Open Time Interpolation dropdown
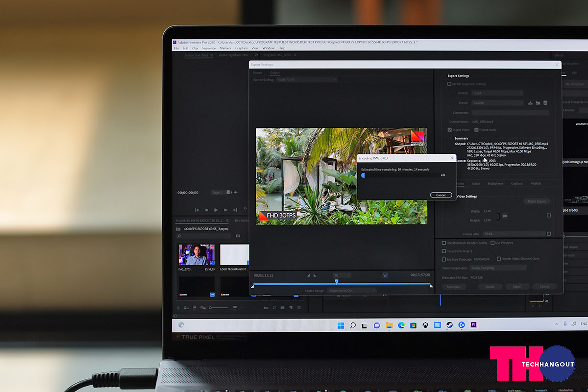 498,268
